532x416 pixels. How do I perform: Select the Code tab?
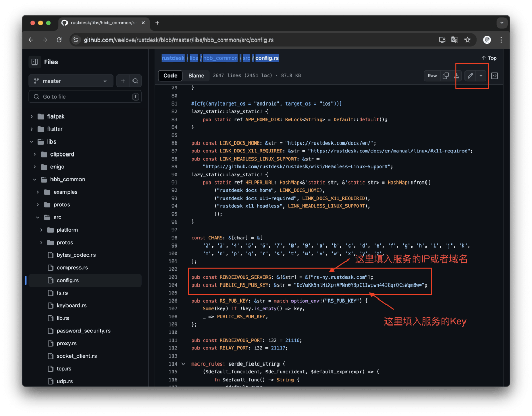click(170, 75)
